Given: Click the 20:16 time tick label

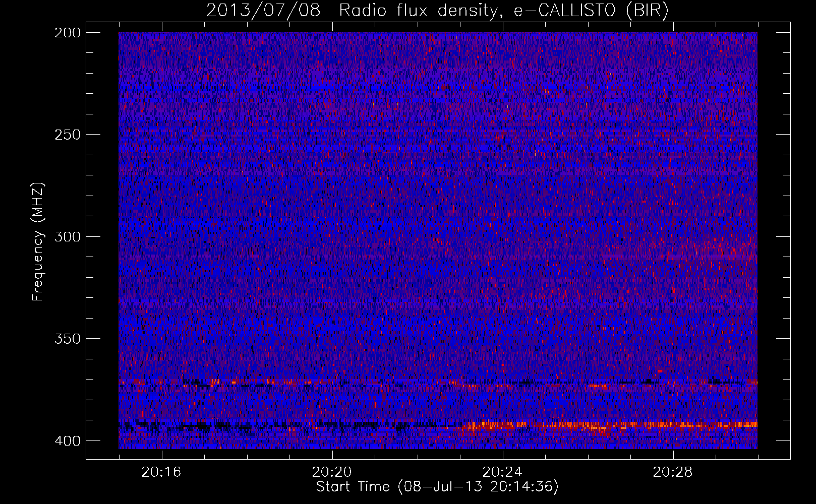Looking at the screenshot, I should tap(161, 472).
